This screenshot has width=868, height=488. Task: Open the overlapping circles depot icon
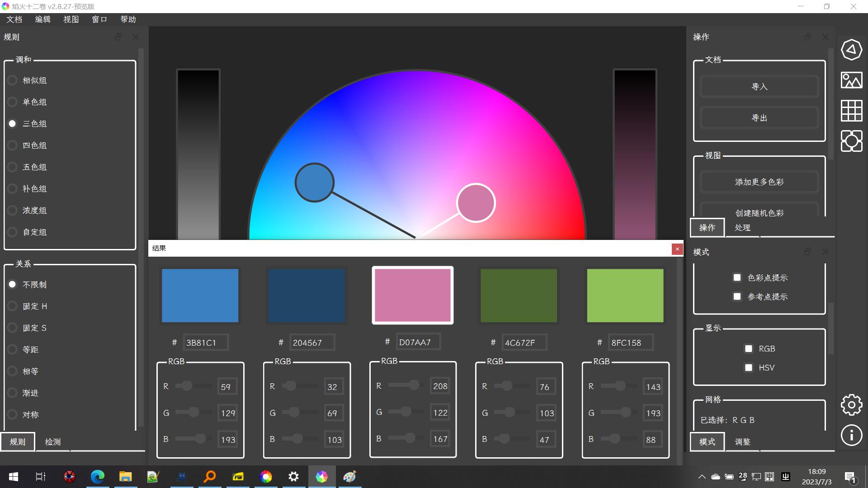click(x=851, y=141)
